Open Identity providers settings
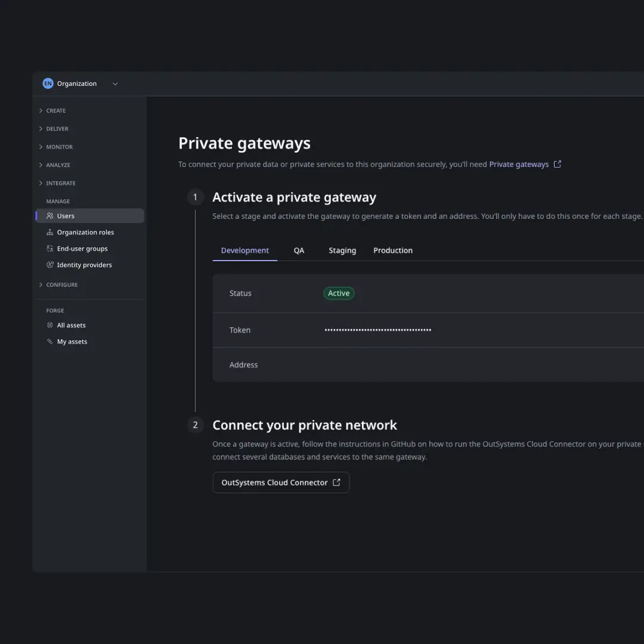This screenshot has width=644, height=644. pos(85,264)
